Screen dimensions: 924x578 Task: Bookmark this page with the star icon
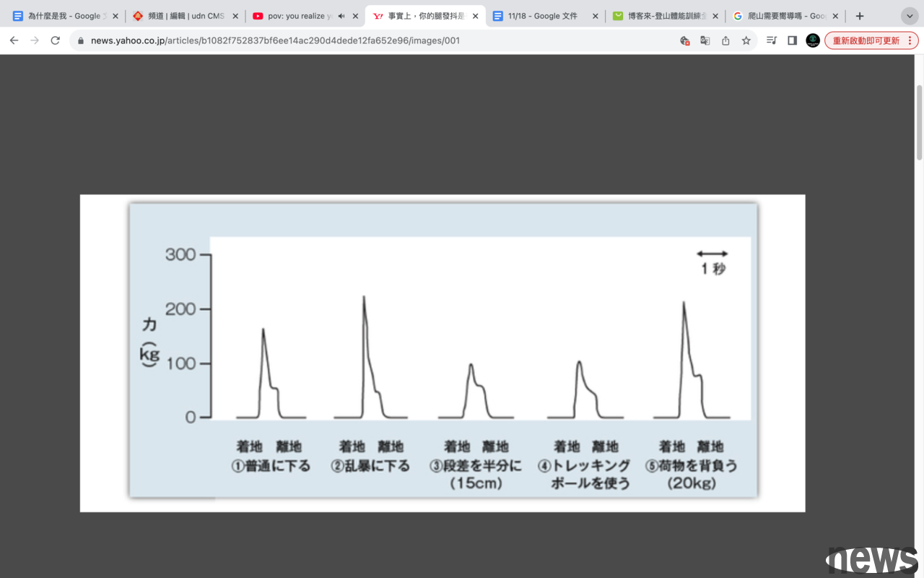[746, 40]
